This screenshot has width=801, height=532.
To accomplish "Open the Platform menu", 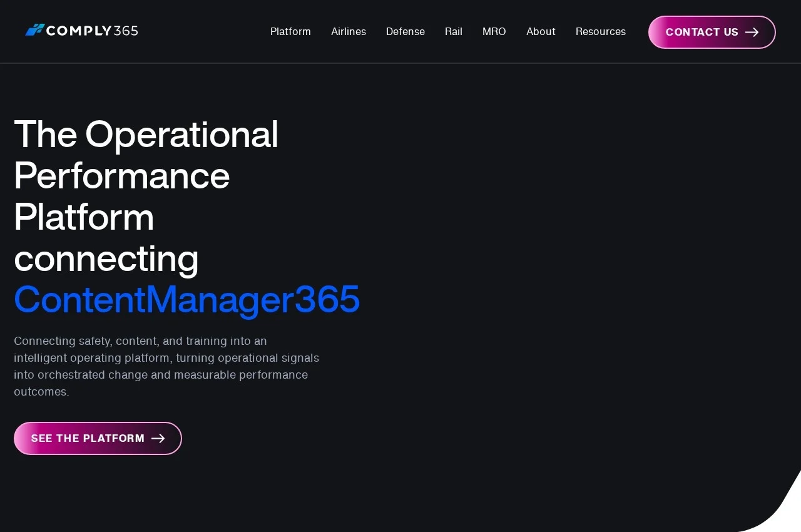I will click(x=290, y=31).
